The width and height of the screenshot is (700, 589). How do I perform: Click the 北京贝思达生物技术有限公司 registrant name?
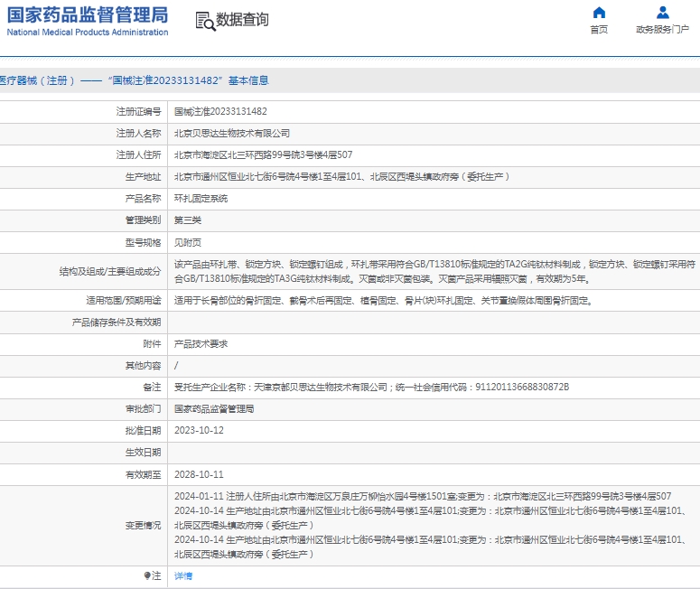coord(232,134)
